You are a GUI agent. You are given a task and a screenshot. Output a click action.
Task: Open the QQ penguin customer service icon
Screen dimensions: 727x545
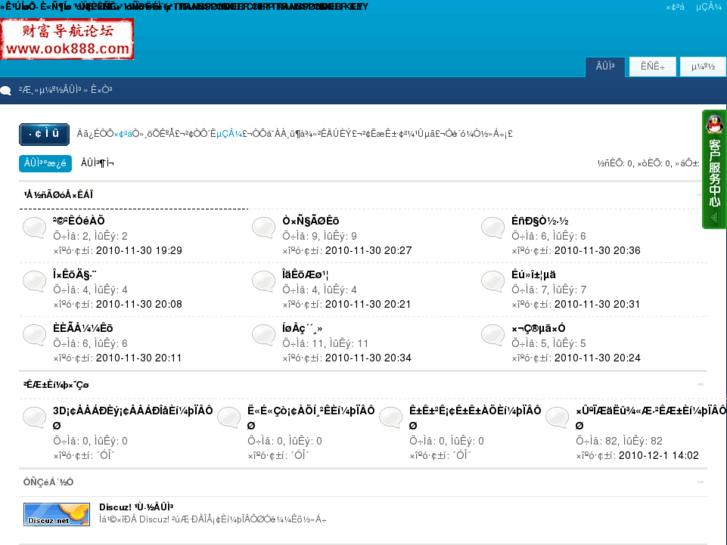tap(714, 124)
